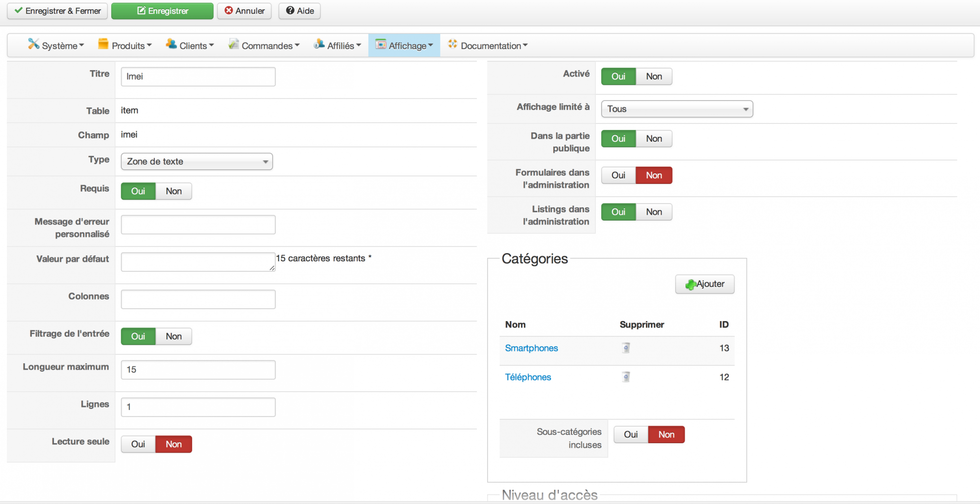Click the Table value 'item'
This screenshot has width=980, height=504.
(129, 110)
